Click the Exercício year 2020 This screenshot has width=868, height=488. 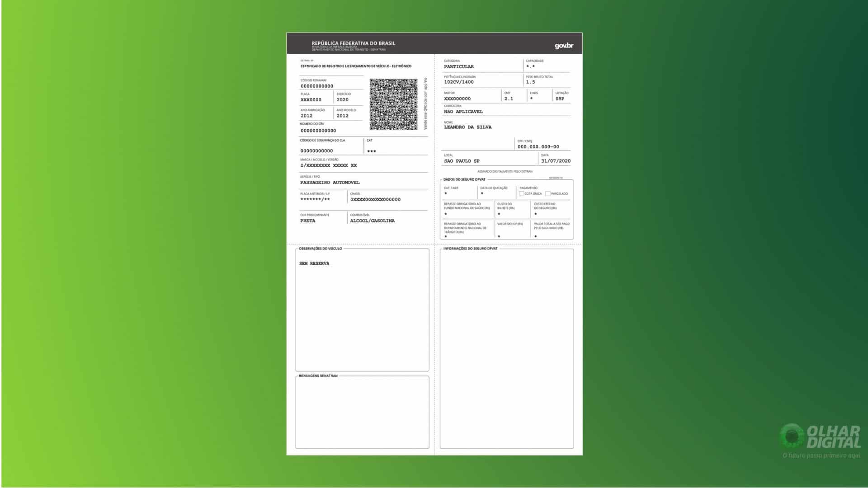[x=343, y=100]
